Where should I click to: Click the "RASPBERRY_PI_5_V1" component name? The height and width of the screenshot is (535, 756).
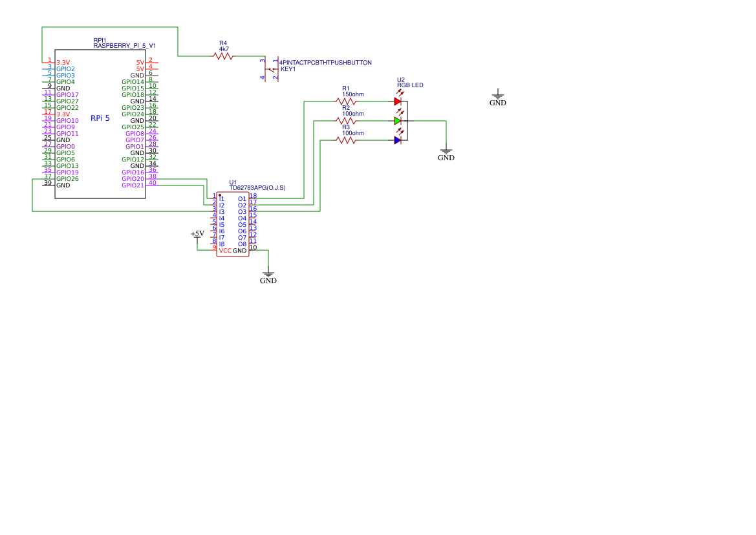[125, 46]
